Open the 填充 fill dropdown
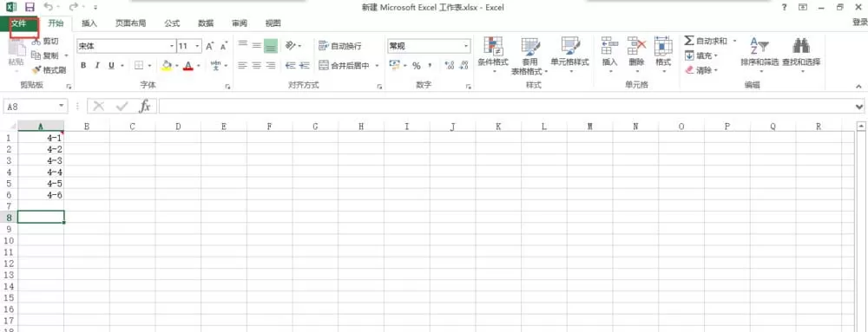The height and width of the screenshot is (332, 868). [700, 55]
